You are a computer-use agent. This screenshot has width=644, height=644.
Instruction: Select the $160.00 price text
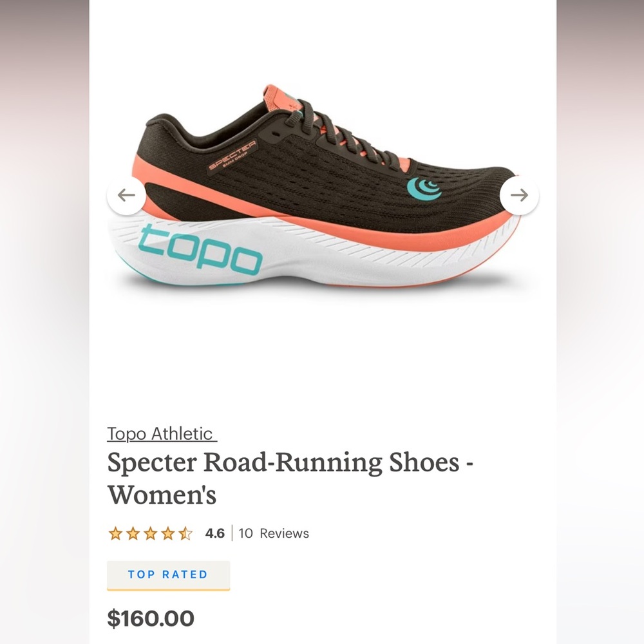click(150, 618)
